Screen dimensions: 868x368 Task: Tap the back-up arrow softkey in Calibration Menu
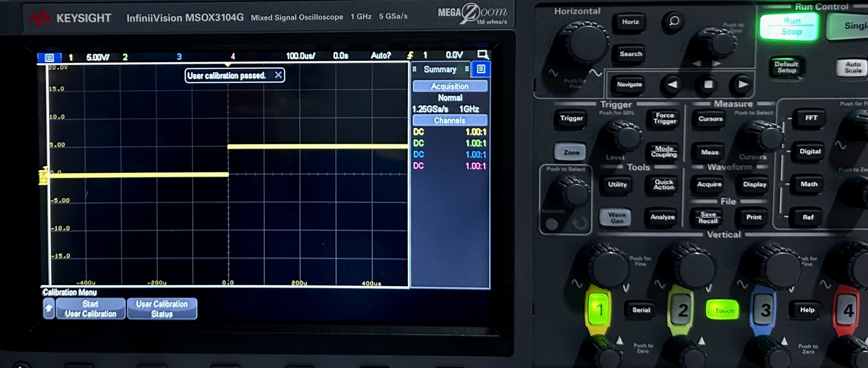click(x=49, y=309)
